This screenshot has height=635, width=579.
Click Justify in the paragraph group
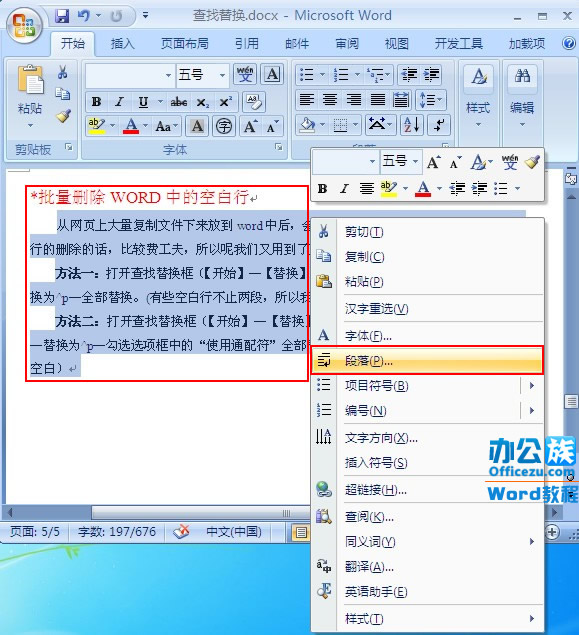377,100
